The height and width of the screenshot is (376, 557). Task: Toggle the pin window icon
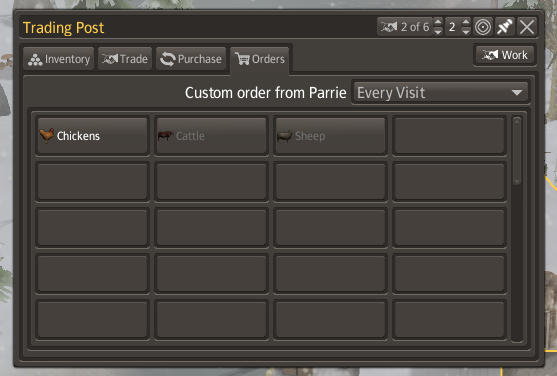pyautogui.click(x=505, y=27)
